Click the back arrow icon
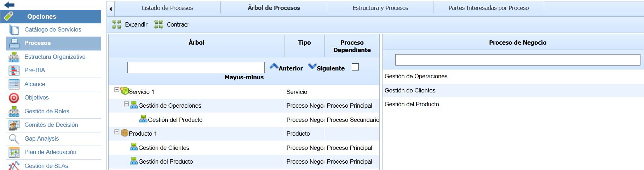This screenshot has height=170, width=644. click(x=9, y=5)
